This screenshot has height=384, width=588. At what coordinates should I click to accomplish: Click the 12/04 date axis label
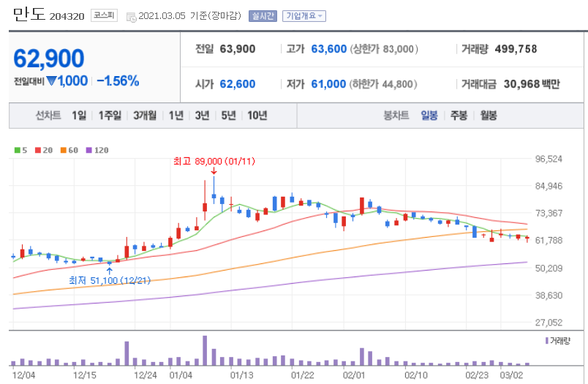click(x=23, y=375)
